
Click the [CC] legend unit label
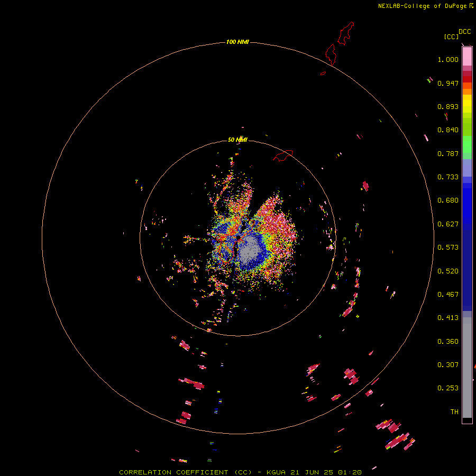(x=451, y=36)
